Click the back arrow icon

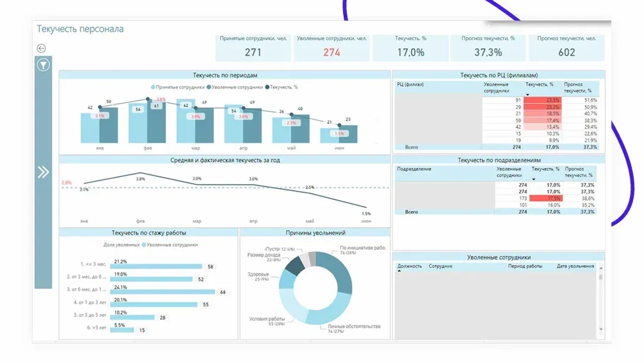[x=42, y=48]
